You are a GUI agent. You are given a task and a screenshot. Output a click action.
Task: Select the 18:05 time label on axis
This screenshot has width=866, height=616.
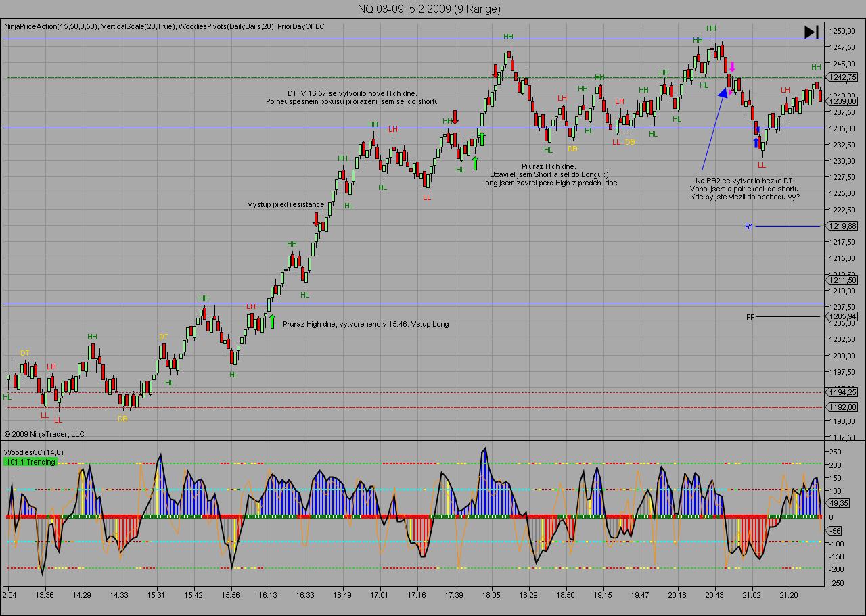click(491, 595)
